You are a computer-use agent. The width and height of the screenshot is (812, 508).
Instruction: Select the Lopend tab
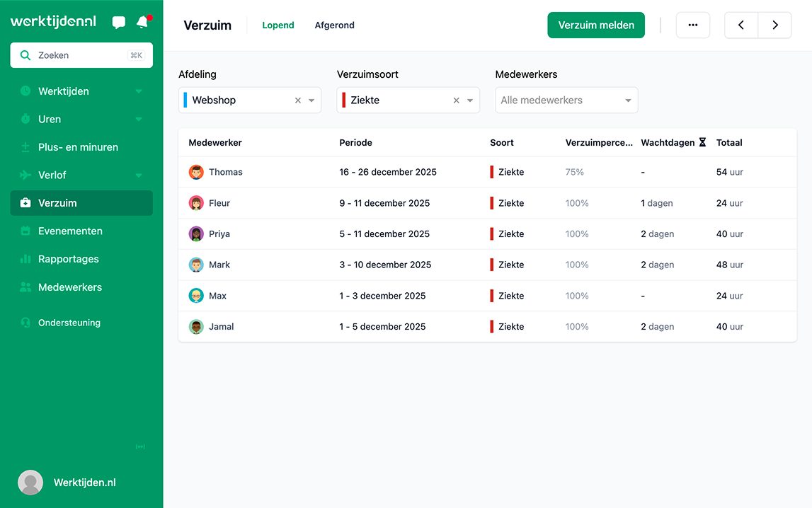click(x=278, y=25)
